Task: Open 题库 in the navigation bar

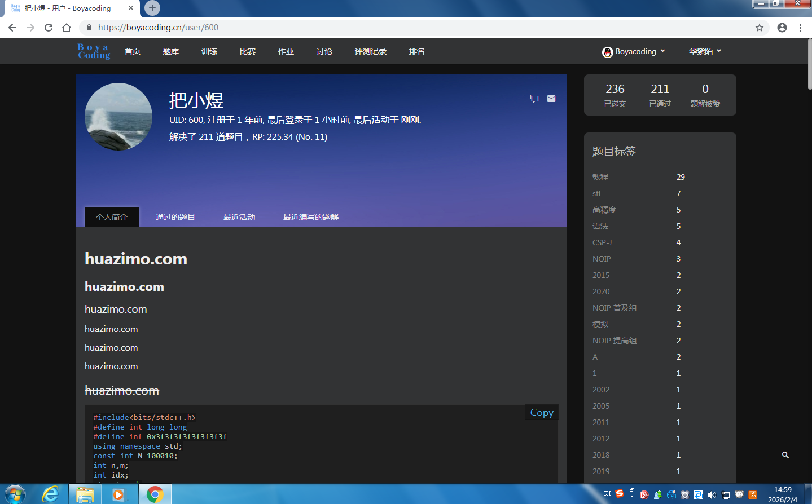Action: pos(170,51)
